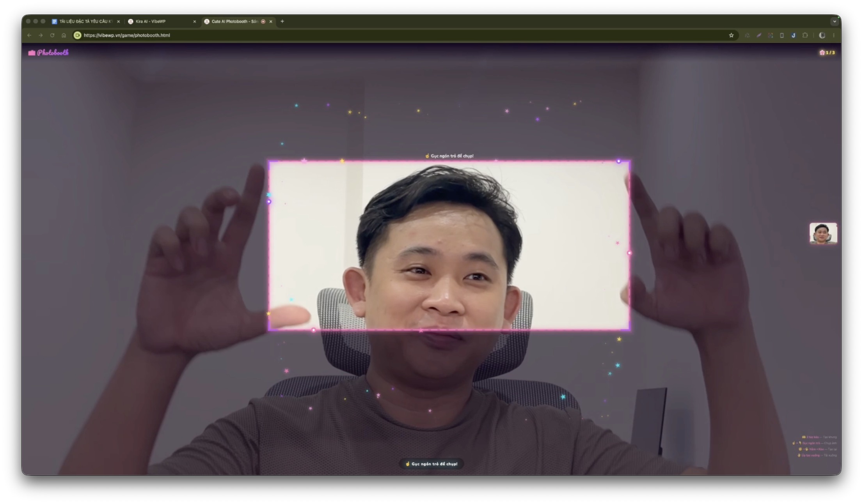Switch to the TÀI LIỆU ĐẶC TẢ YÊU CẦU tab
This screenshot has width=863, height=504.
[x=86, y=21]
